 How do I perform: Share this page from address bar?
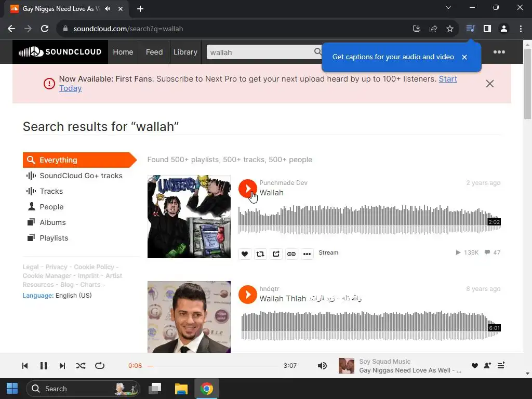pos(433,29)
